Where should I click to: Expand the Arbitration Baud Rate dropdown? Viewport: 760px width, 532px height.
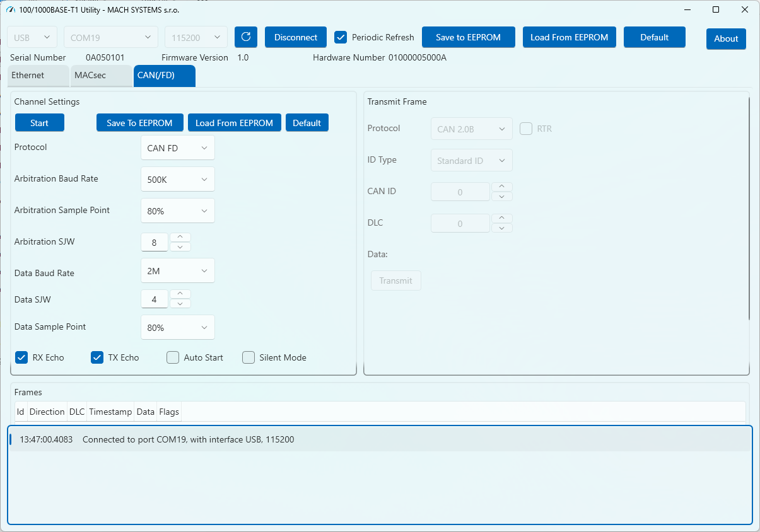(x=177, y=180)
